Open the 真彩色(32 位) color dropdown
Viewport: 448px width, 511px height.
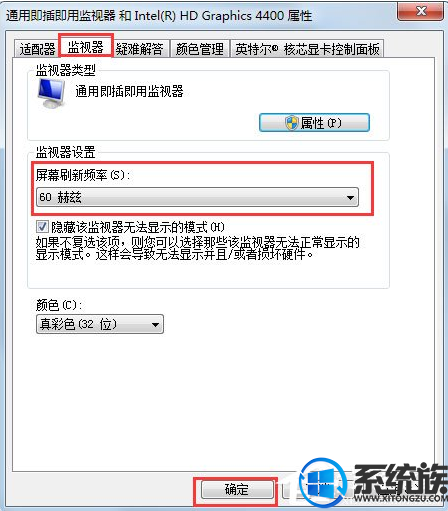click(100, 324)
